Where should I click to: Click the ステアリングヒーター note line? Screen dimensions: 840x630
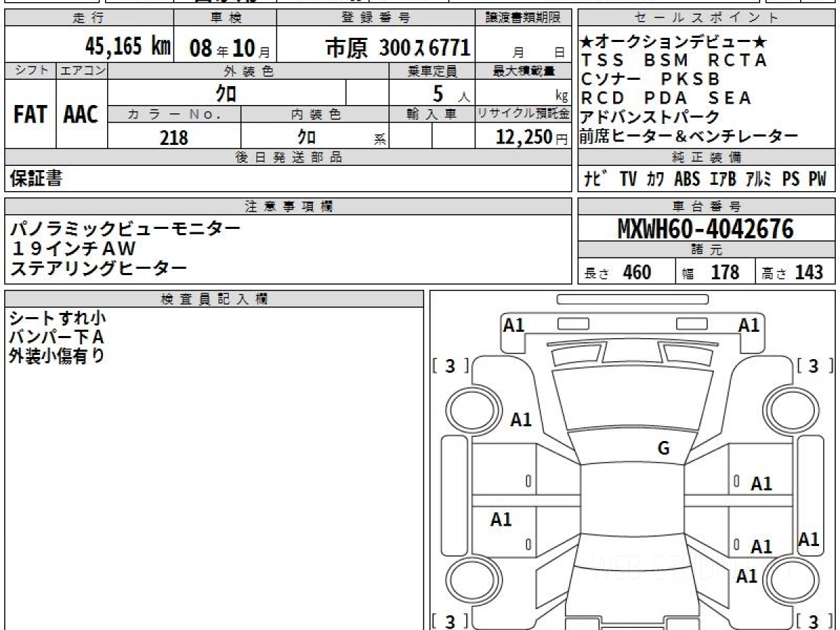tap(99, 267)
